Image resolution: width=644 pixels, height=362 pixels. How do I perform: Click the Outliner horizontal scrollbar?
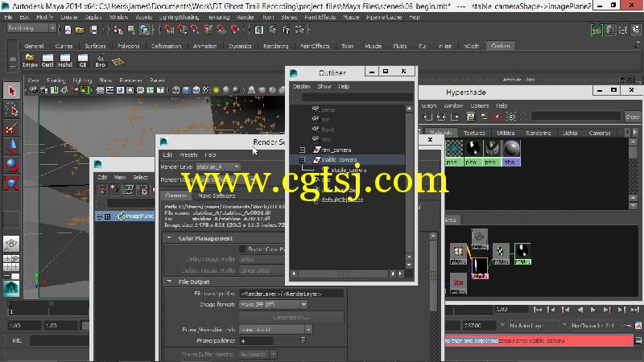[344, 274]
